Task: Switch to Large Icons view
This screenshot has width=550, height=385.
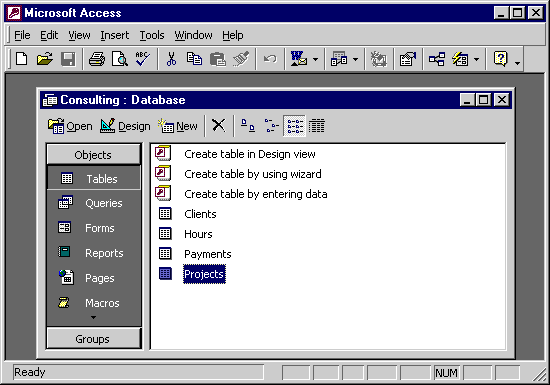Action: tap(248, 125)
